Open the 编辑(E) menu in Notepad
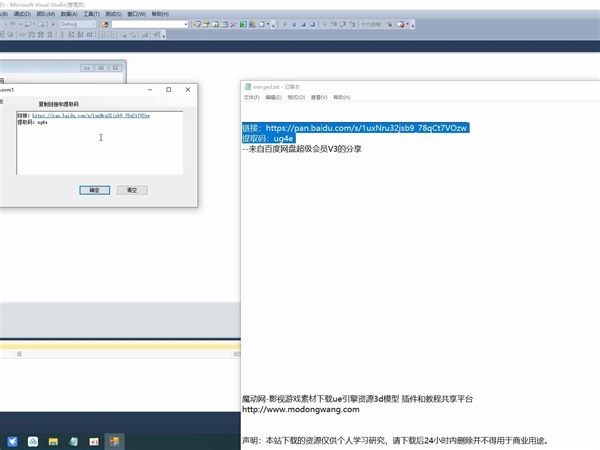 coord(273,98)
